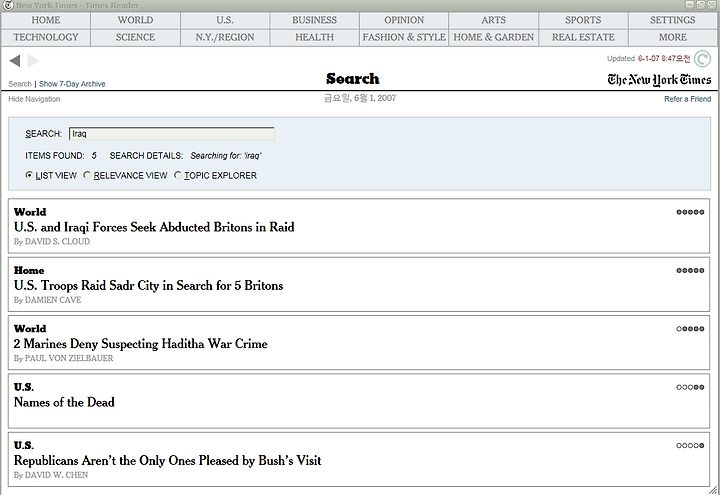
Task: Click byline By DAVID W. CHEN
Action: pyautogui.click(x=51, y=475)
